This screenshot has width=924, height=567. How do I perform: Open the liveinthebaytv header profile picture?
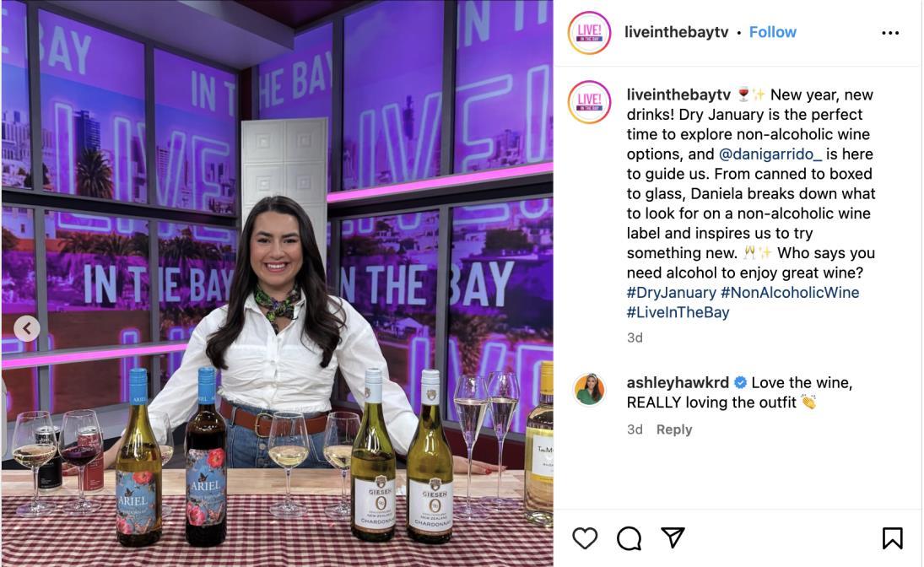click(589, 33)
